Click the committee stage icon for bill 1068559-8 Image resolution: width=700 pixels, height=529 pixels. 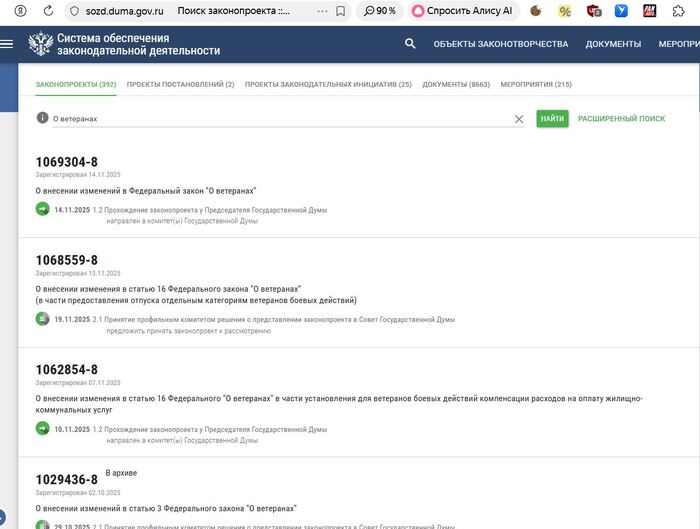pyautogui.click(x=42, y=320)
